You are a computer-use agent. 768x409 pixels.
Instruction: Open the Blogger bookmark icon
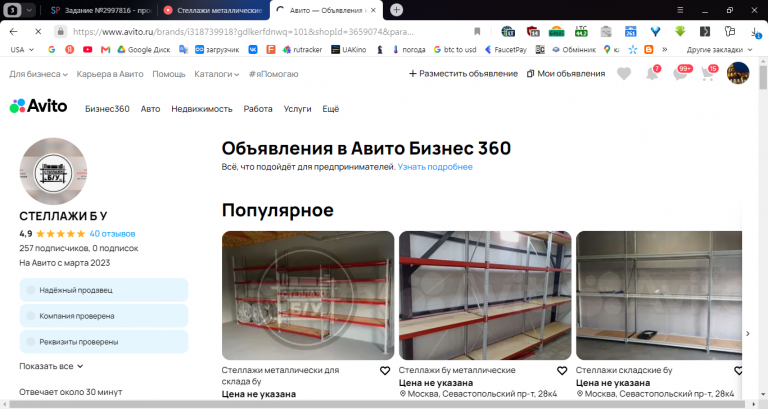(648, 49)
